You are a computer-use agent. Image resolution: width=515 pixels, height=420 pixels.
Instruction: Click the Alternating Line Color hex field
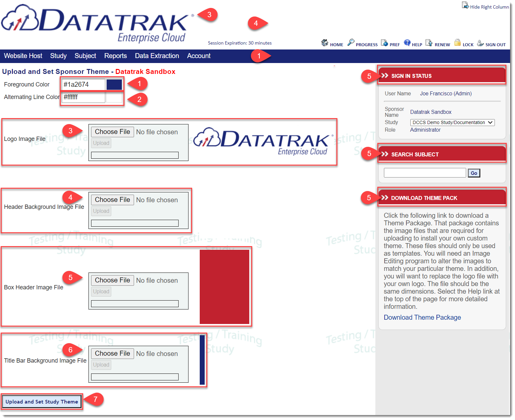[83, 97]
